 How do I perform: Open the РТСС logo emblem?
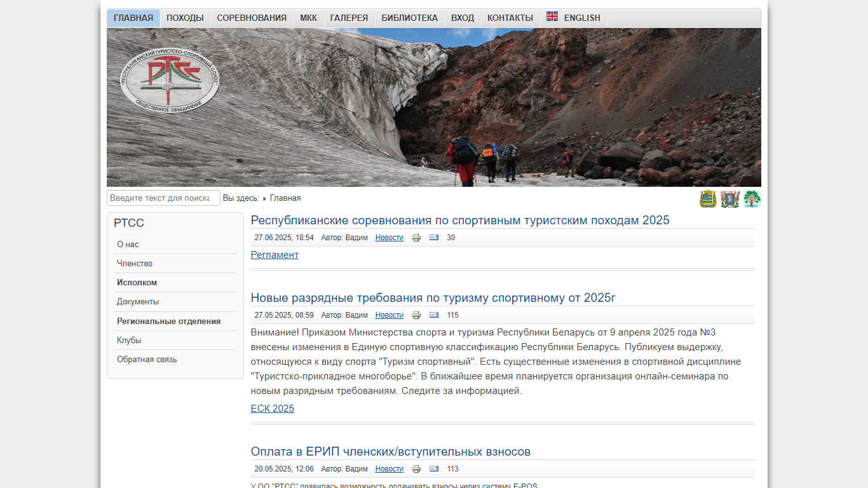click(170, 80)
